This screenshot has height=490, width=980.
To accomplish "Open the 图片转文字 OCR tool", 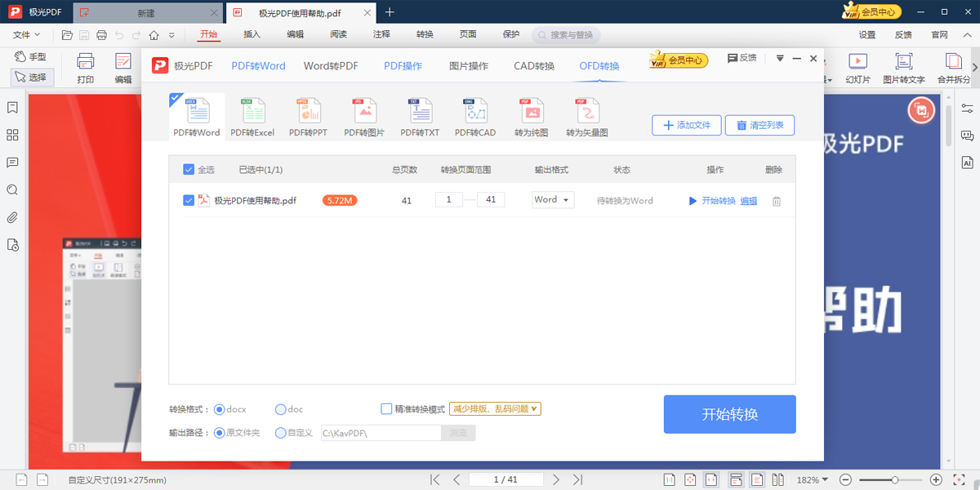I will [903, 69].
